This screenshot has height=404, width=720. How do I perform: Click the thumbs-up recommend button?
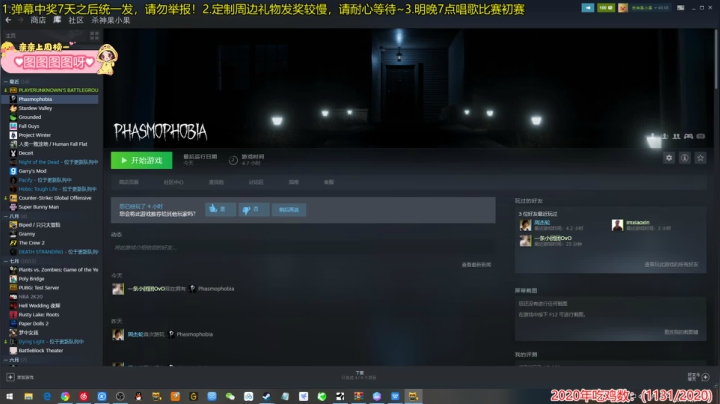coord(220,209)
